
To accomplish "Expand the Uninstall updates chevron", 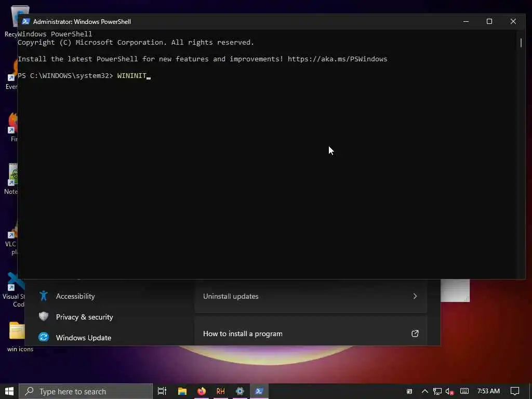I will point(415,296).
